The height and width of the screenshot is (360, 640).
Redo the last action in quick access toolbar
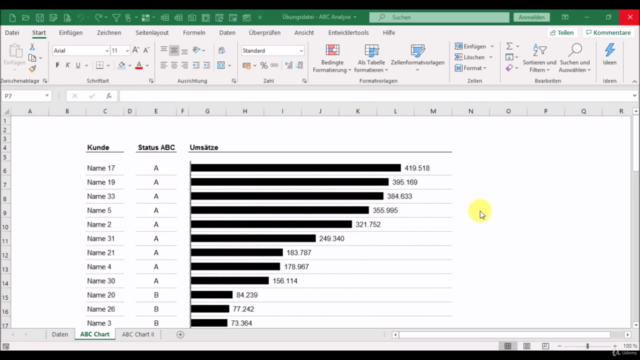pos(98,18)
